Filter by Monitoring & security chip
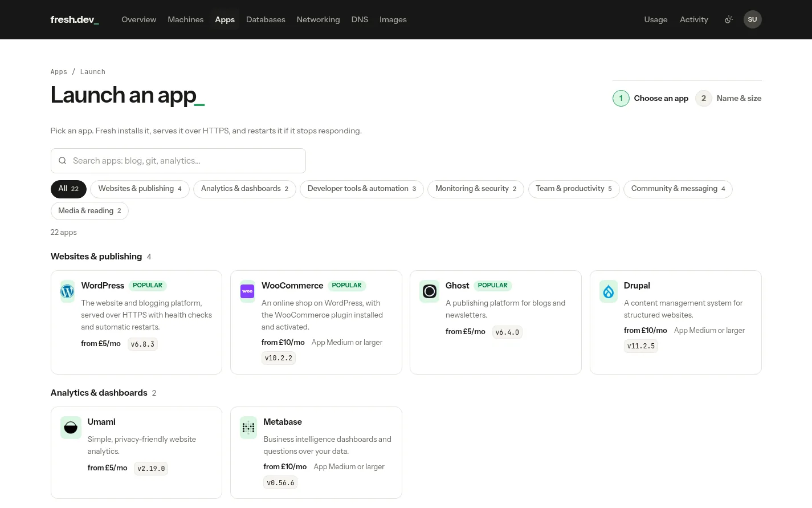Screen dimensions: 812x508 pos(476,189)
